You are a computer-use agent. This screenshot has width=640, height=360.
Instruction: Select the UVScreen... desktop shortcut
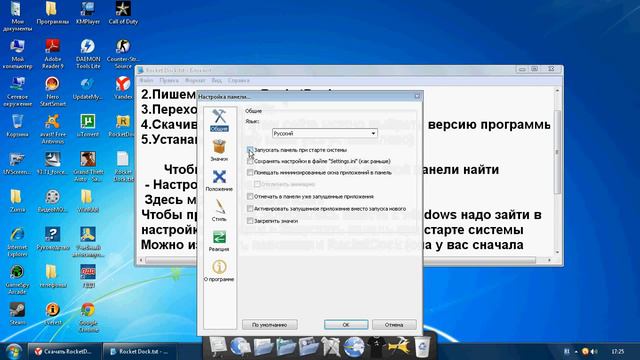(x=17, y=164)
